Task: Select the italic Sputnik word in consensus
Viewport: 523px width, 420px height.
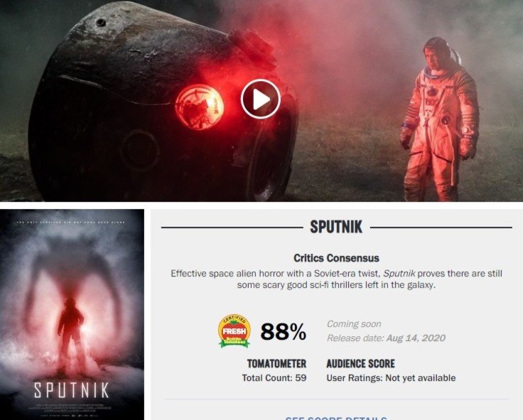Action: tap(399, 274)
